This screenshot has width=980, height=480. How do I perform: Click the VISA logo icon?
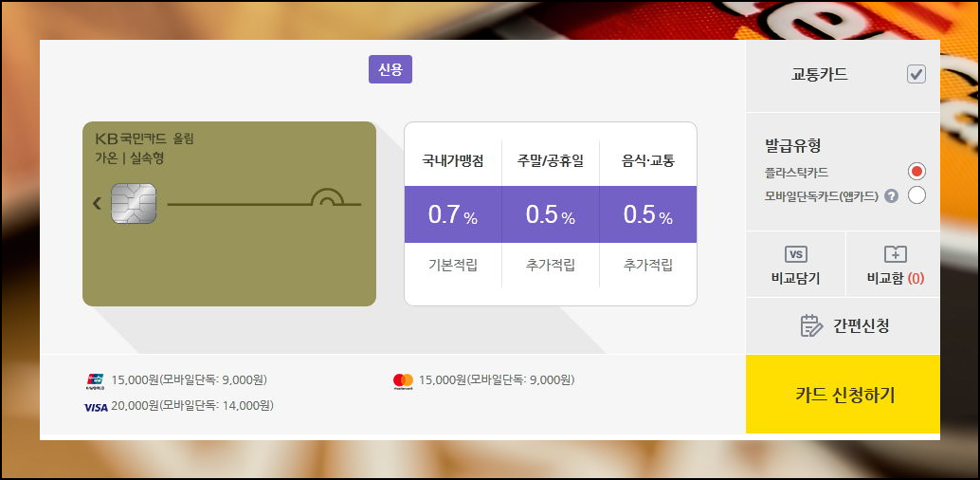(96, 407)
